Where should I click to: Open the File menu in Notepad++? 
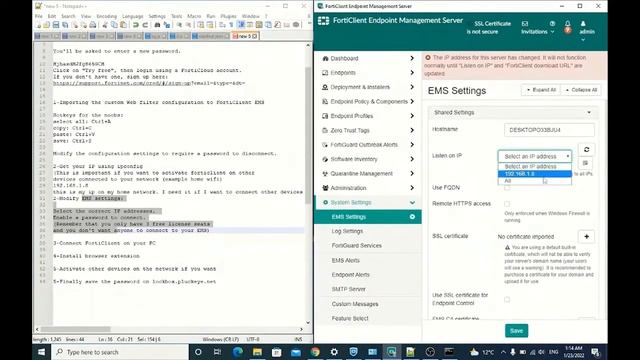(x=39, y=16)
